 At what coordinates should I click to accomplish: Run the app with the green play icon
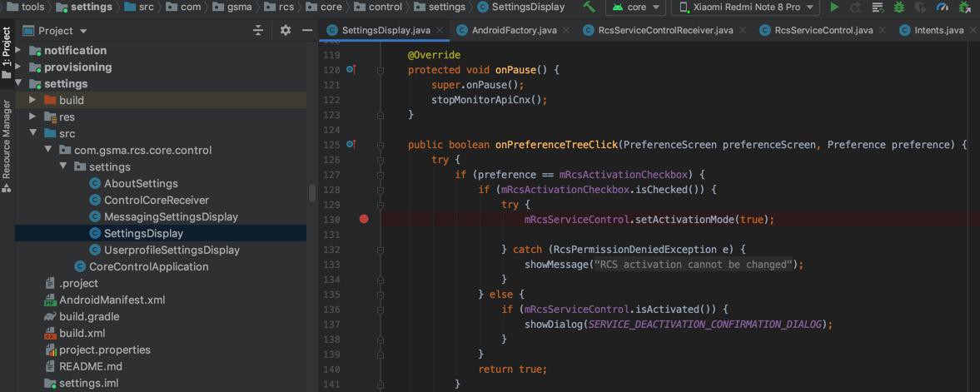[834, 7]
